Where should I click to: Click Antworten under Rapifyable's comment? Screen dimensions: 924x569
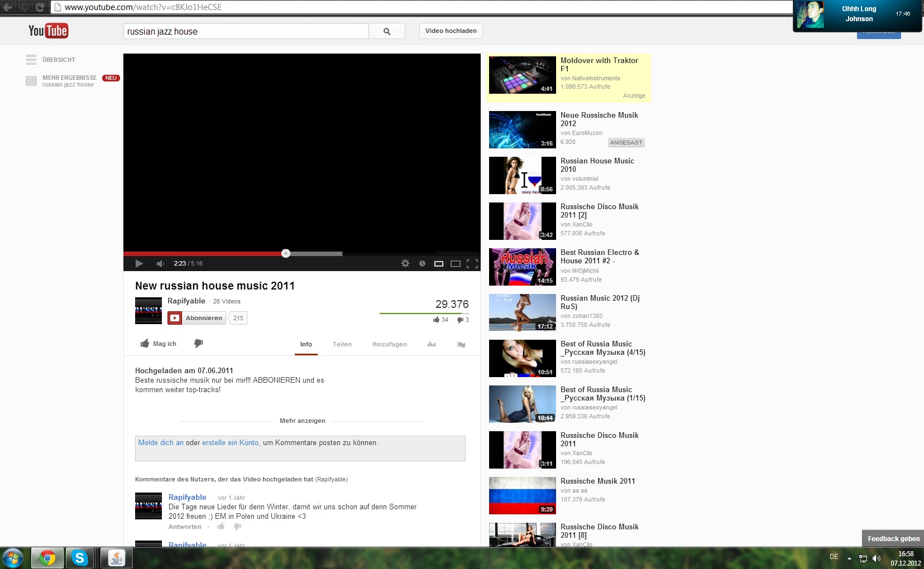point(185,527)
